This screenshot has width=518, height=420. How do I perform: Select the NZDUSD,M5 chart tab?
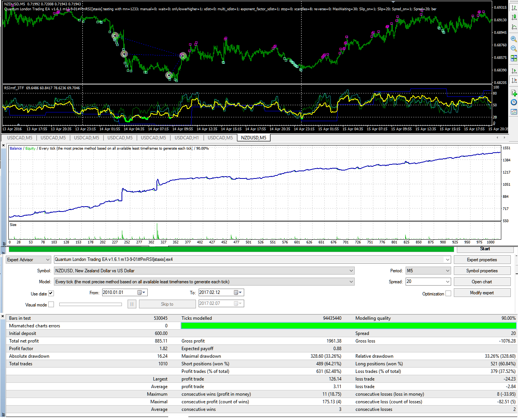click(254, 138)
